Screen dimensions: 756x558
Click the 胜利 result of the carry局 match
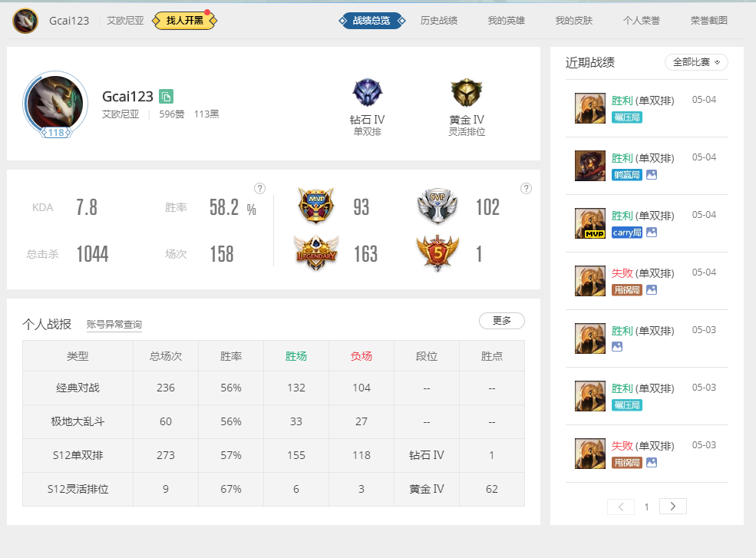[x=622, y=216]
